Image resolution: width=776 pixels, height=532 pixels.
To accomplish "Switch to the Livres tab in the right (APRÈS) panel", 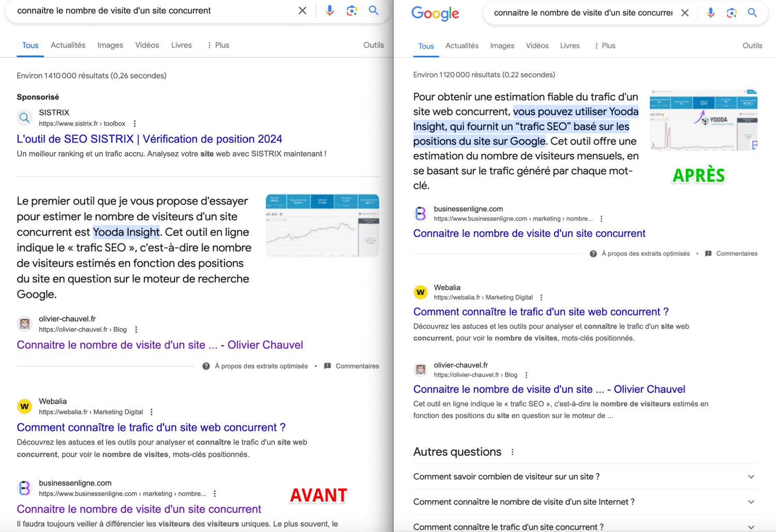I will pyautogui.click(x=570, y=46).
